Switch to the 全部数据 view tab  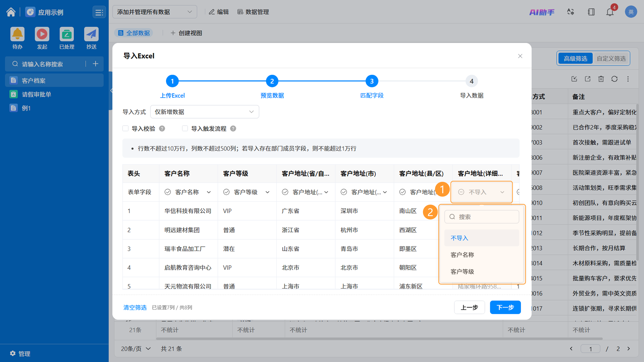click(134, 33)
